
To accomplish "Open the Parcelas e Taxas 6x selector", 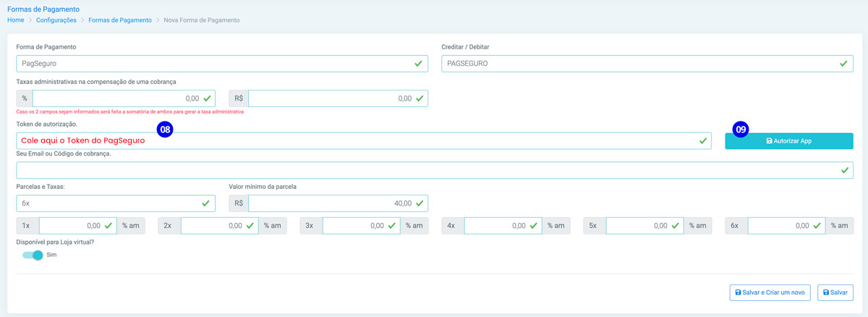I will pyautogui.click(x=116, y=203).
